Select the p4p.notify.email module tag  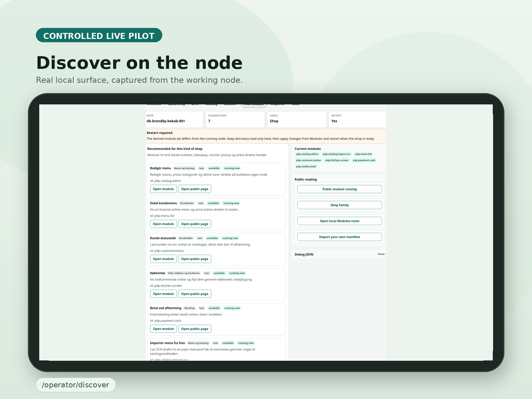pos(306,167)
